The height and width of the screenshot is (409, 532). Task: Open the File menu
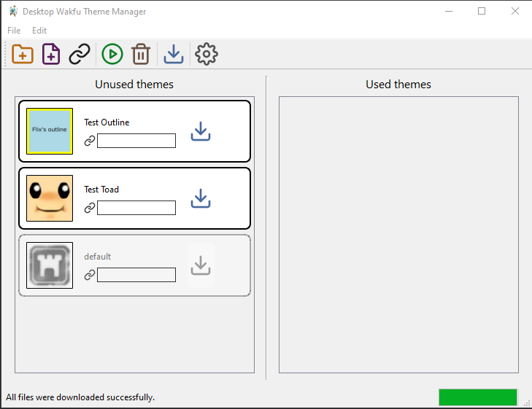click(14, 31)
